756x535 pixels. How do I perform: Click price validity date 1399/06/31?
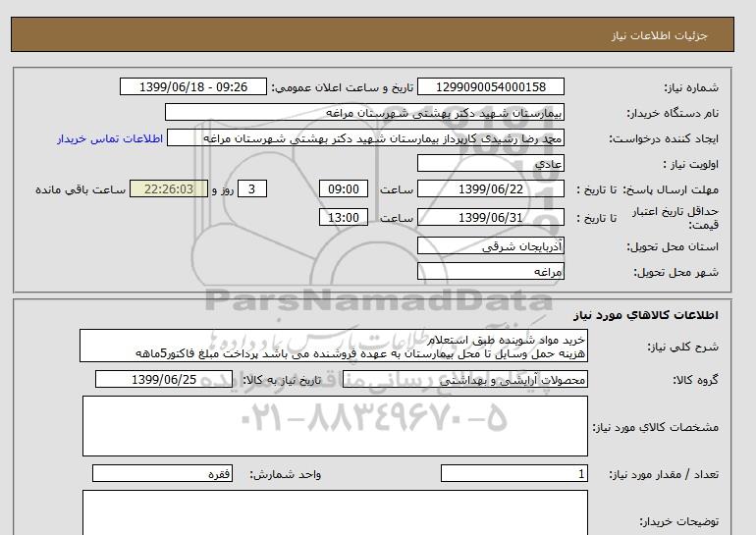coord(490,217)
